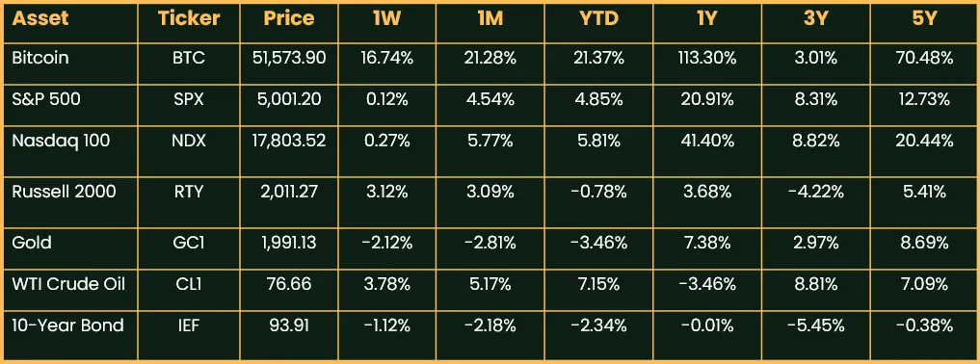This screenshot has width=980, height=364.
Task: Select Bitcoin 1Y return 113.30%
Action: pyautogui.click(x=707, y=59)
